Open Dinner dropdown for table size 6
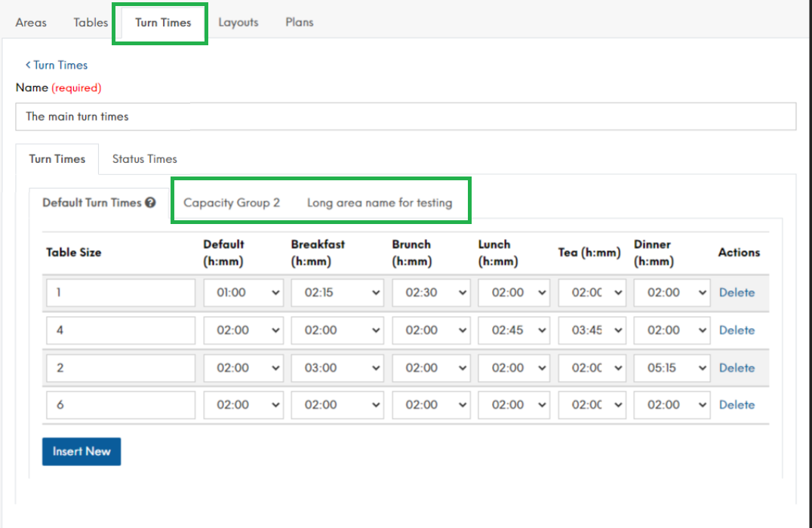The image size is (812, 528). (672, 405)
